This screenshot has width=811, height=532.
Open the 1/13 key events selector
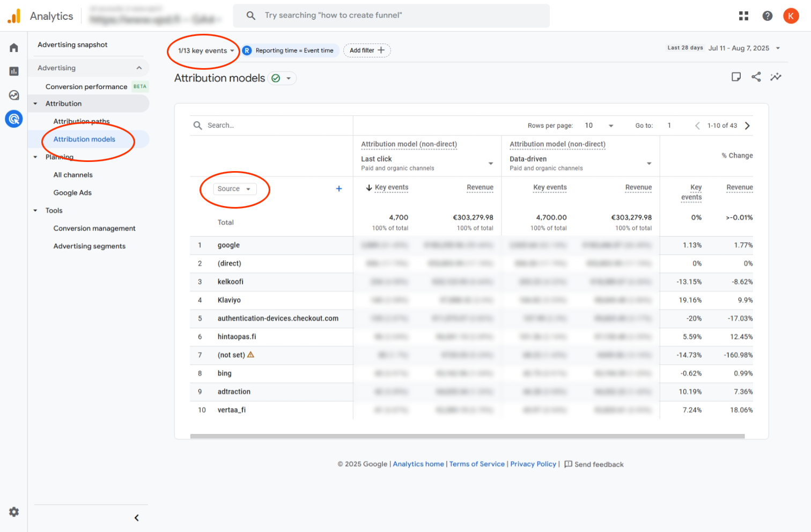(x=206, y=50)
